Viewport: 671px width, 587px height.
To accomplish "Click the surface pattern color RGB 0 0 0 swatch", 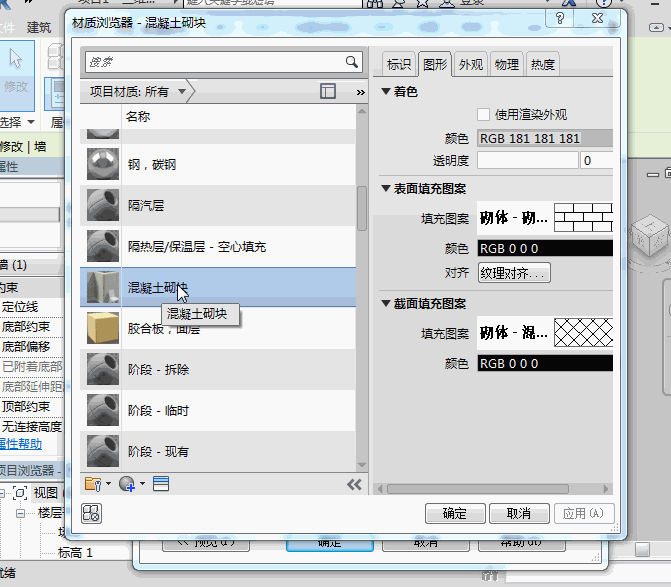I will pyautogui.click(x=545, y=248).
